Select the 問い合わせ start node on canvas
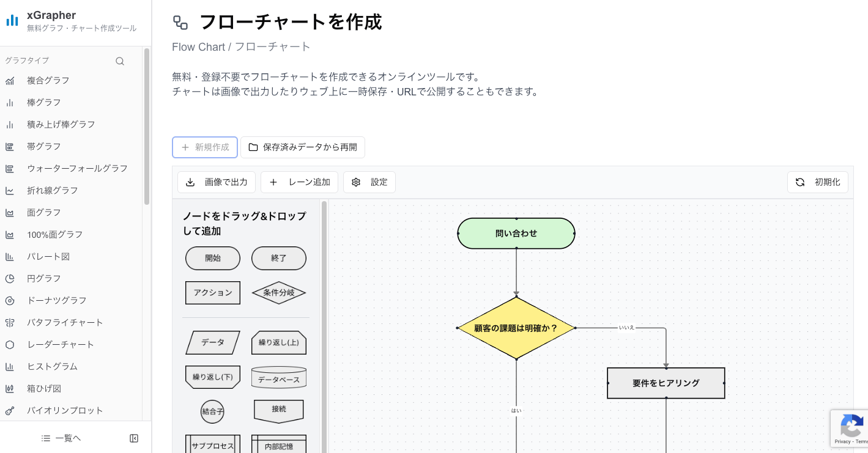The width and height of the screenshot is (868, 453). (516, 233)
